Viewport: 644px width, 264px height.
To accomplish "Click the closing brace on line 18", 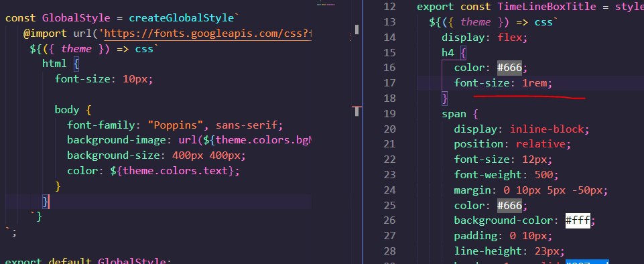I will [x=444, y=98].
